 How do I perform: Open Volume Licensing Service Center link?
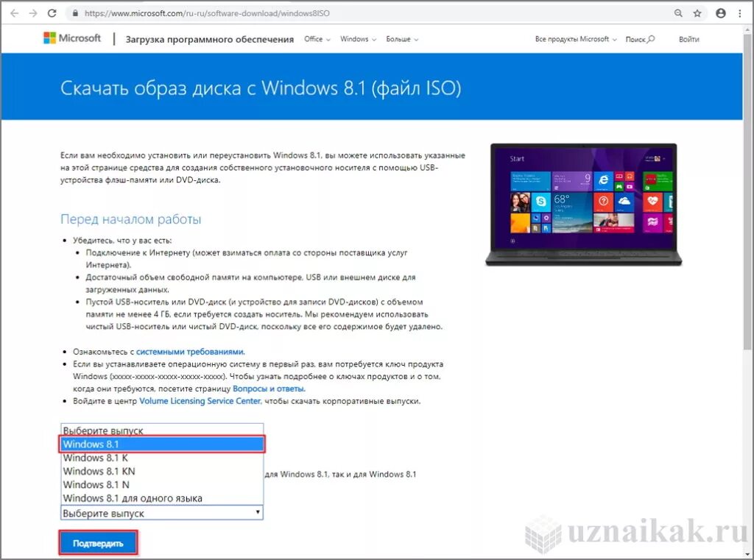200,401
